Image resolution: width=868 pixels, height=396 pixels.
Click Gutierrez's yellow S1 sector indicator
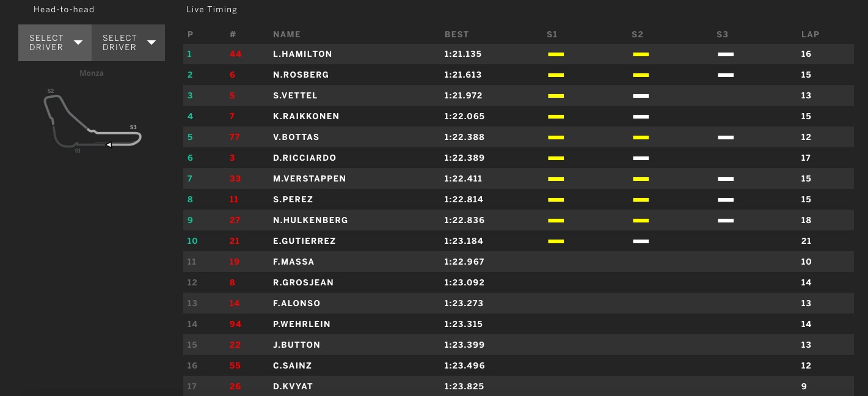point(556,241)
